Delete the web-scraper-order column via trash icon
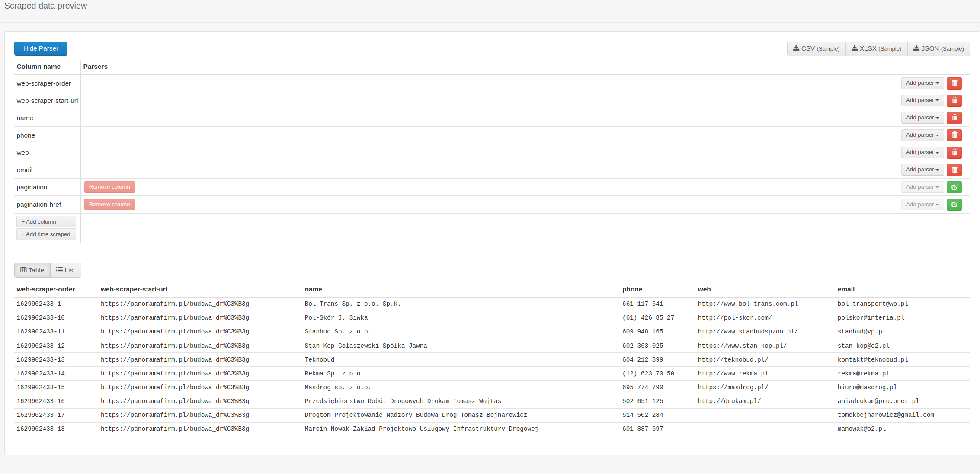Image resolution: width=980 pixels, height=474 pixels. click(954, 83)
